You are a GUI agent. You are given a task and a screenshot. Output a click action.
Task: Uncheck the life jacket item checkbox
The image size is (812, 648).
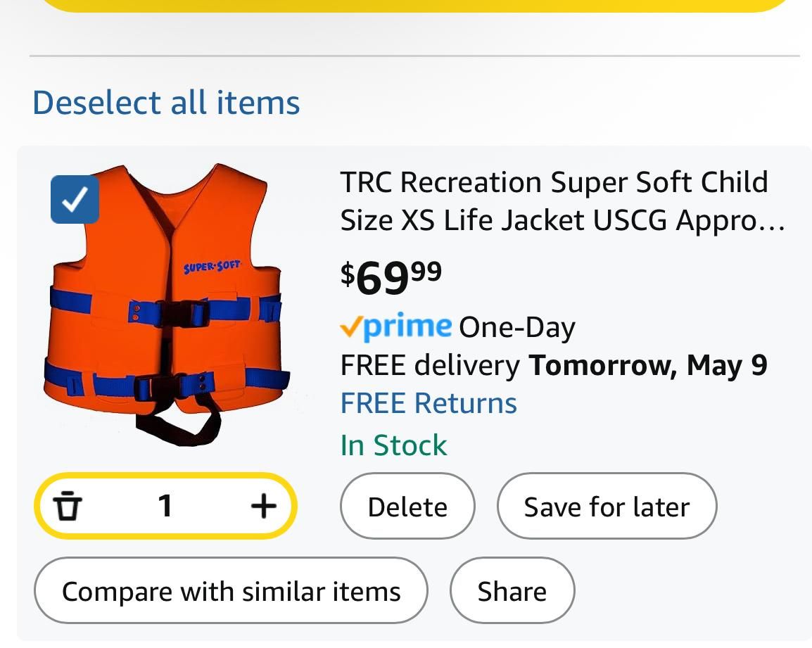point(75,199)
